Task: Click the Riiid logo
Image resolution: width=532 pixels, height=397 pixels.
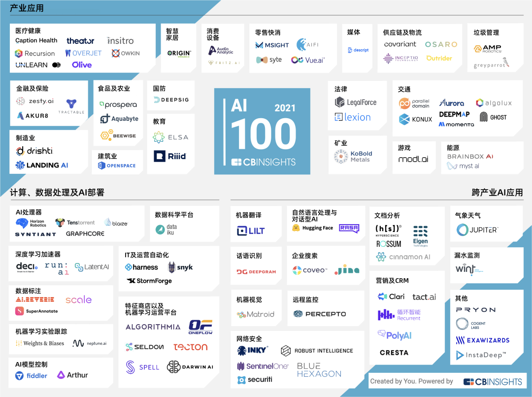Action: click(170, 156)
